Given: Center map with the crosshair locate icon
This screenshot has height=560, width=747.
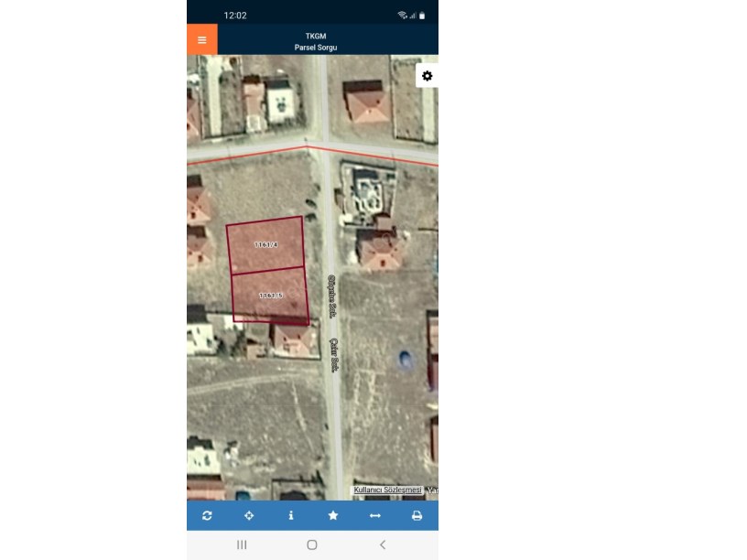Looking at the screenshot, I should 249,516.
